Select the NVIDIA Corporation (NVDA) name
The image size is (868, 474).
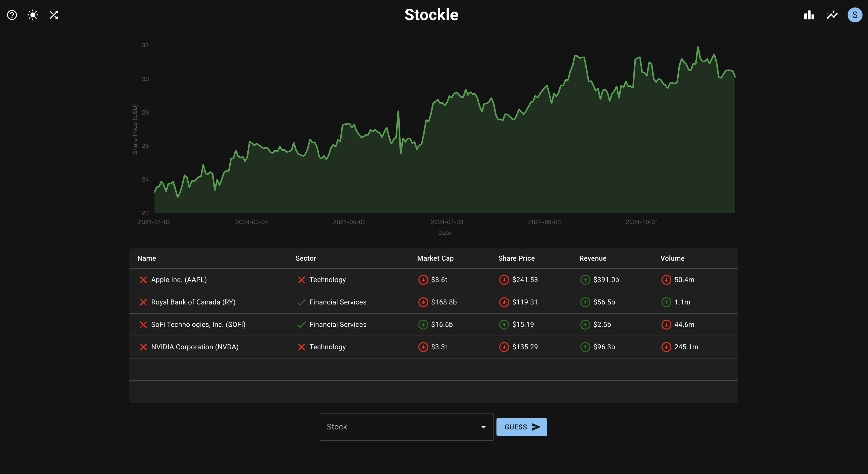[195, 347]
